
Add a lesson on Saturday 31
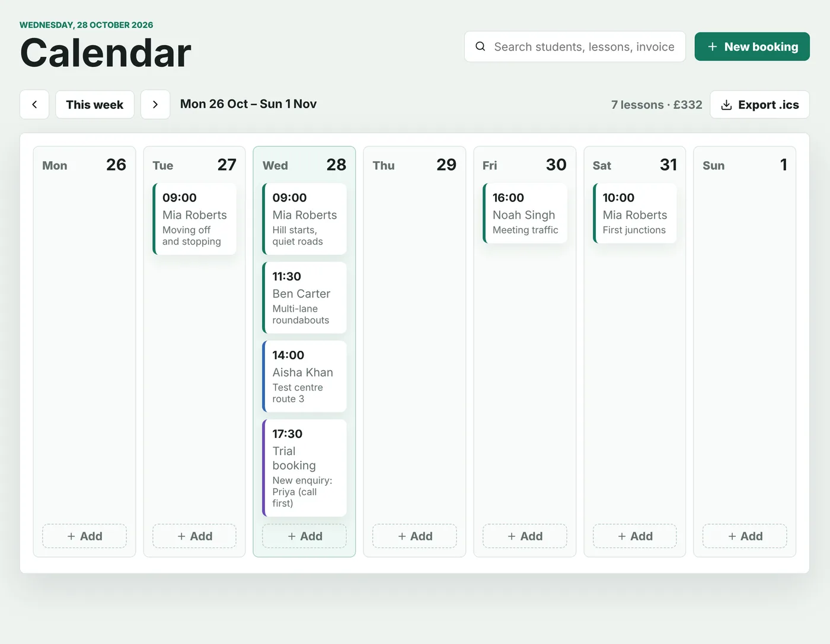point(635,536)
